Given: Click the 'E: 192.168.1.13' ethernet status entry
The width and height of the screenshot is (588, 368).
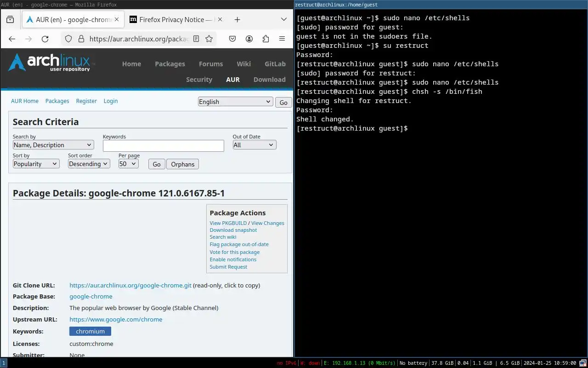Looking at the screenshot, I should coord(360,363).
